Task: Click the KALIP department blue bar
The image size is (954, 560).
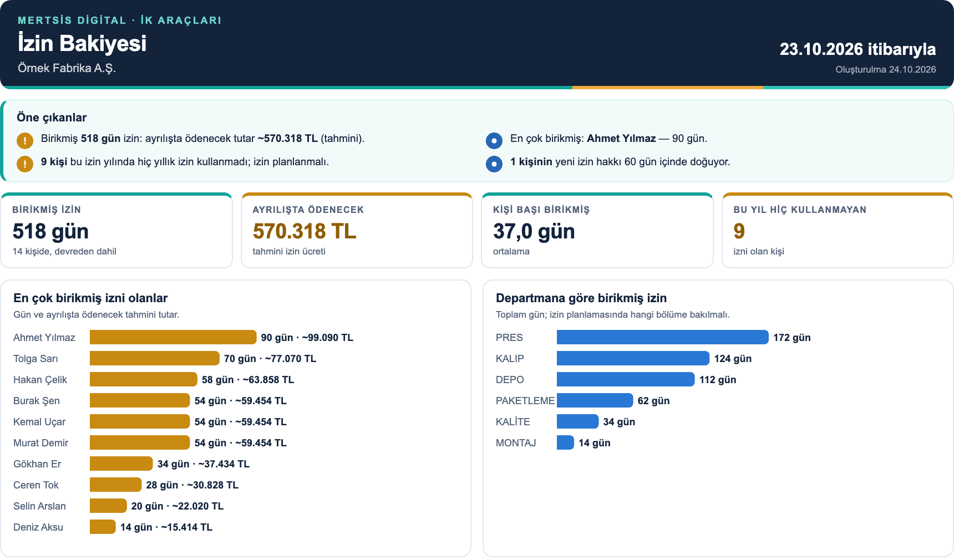Action: (x=633, y=358)
